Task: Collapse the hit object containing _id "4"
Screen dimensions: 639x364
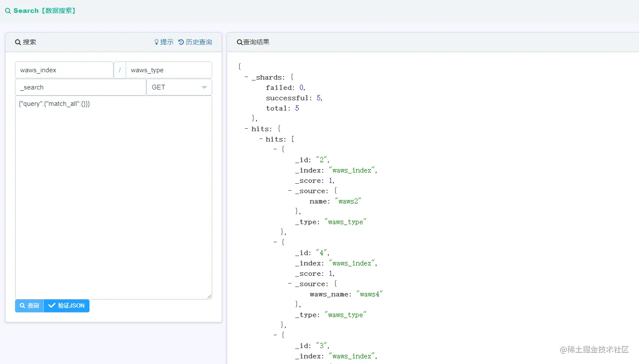Action: [x=275, y=242]
